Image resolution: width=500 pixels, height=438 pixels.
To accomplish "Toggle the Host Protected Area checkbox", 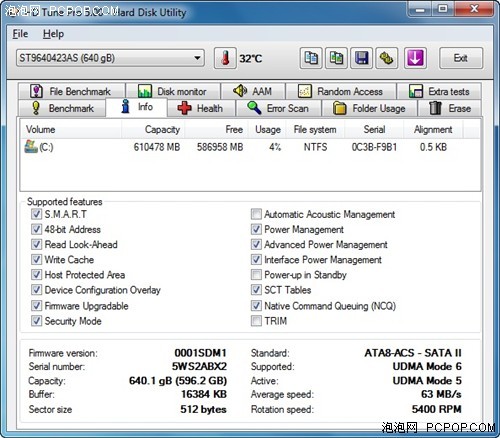I will click(36, 275).
